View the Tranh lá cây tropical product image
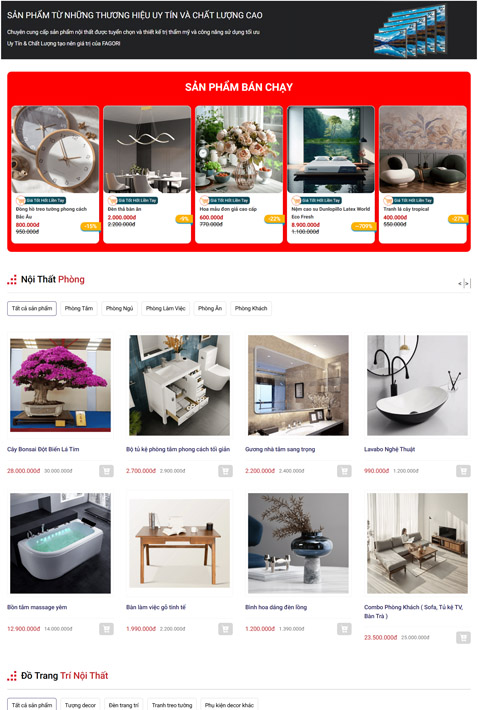Screen dimensions: 478x710 423,149
